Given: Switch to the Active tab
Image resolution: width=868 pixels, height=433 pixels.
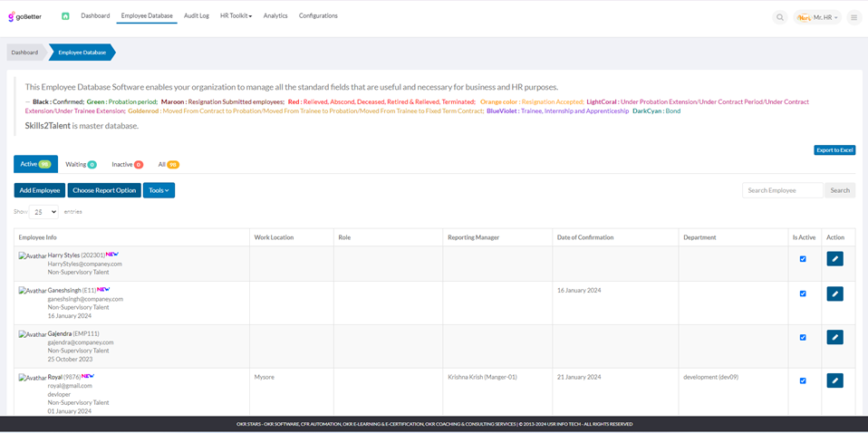Looking at the screenshot, I should [x=35, y=165].
